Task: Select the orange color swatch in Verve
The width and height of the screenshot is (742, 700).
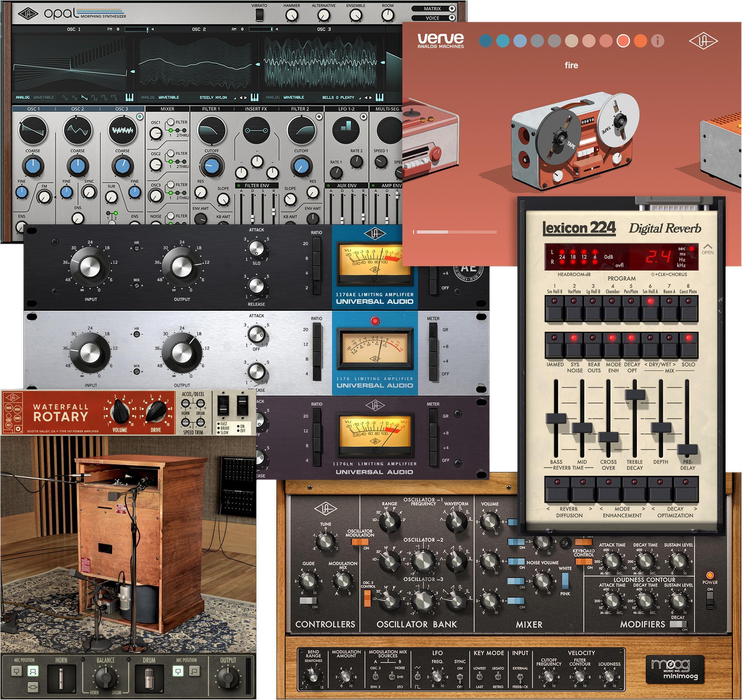Action: pyautogui.click(x=640, y=41)
